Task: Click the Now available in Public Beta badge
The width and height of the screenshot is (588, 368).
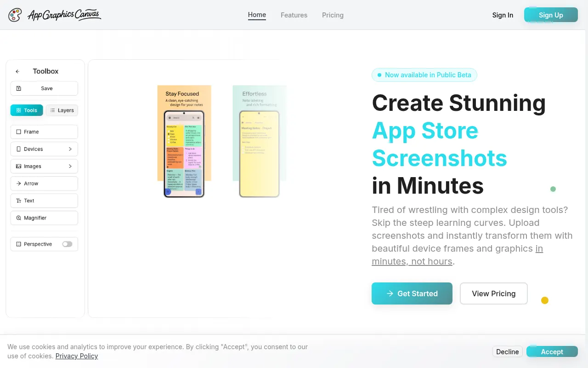Action: [x=424, y=75]
